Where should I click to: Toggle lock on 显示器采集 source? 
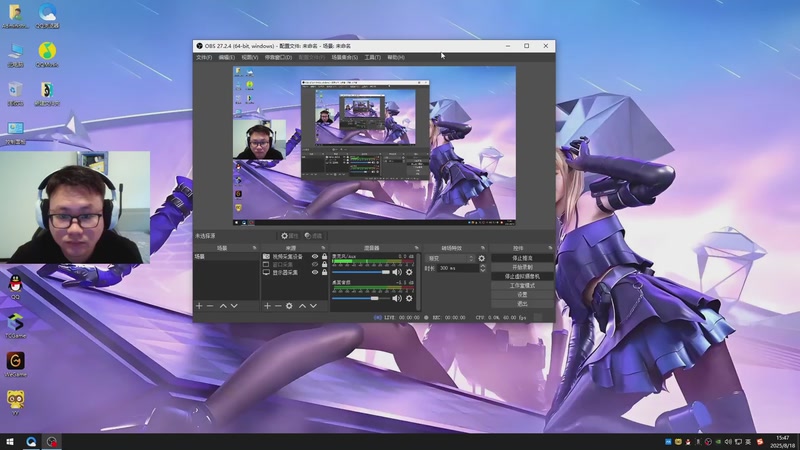coord(324,272)
